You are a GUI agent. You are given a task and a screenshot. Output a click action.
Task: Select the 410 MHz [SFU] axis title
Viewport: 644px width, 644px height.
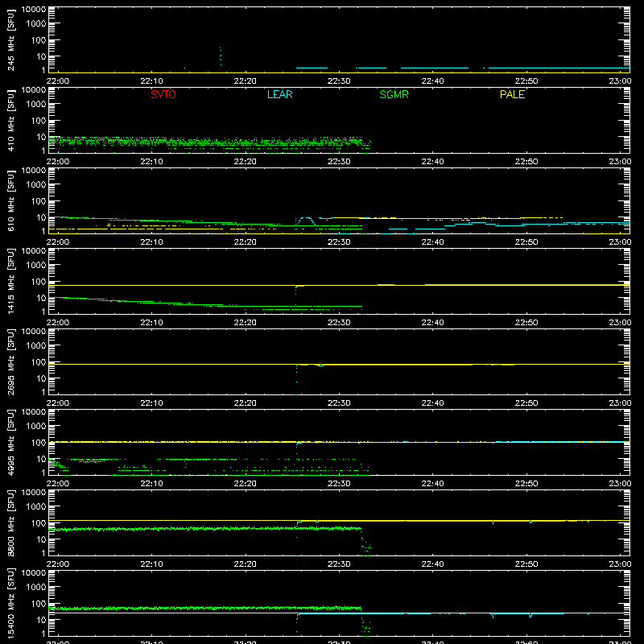11,120
